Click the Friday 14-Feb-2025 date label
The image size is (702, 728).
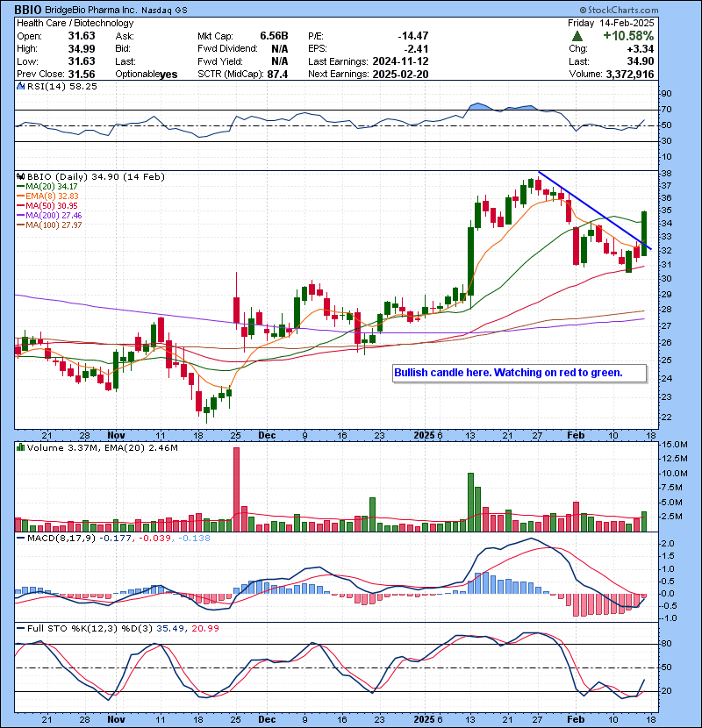pos(611,23)
